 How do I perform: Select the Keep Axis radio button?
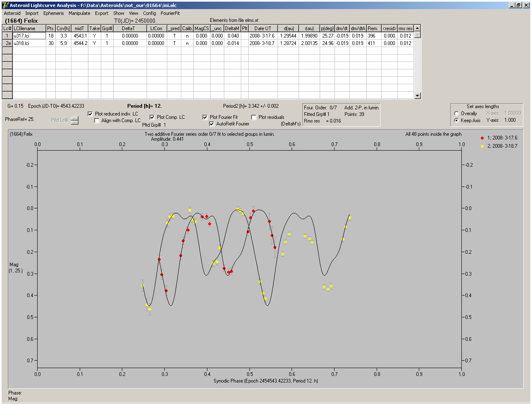[456, 120]
